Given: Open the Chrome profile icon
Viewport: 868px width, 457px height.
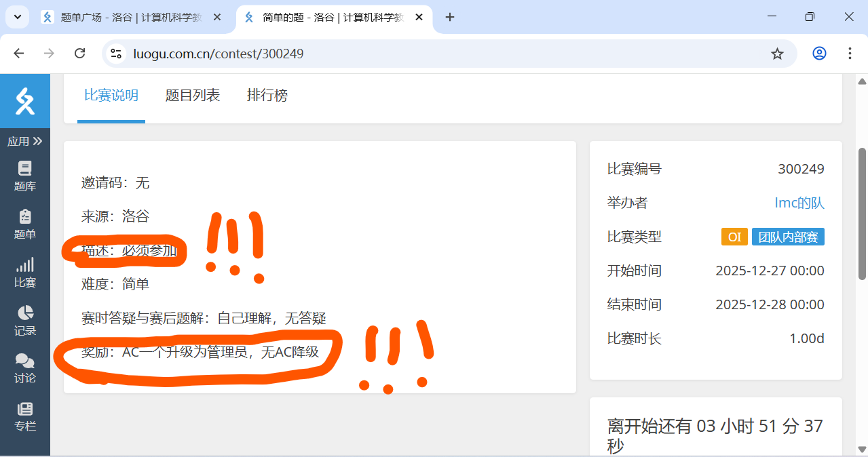Looking at the screenshot, I should (x=819, y=54).
